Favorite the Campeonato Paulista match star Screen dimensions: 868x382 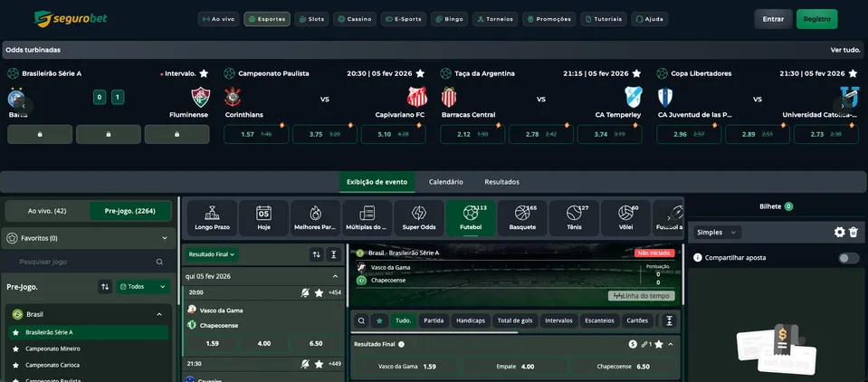pos(420,73)
